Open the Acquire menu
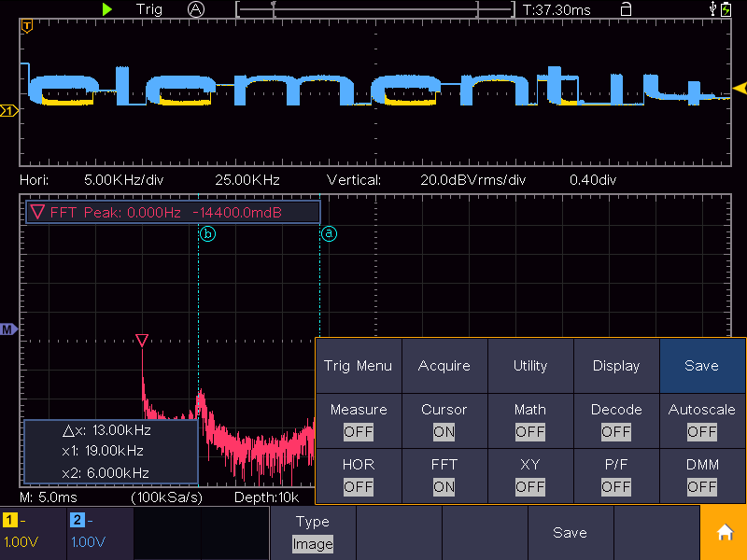Viewport: 747px width, 560px height. (x=444, y=366)
